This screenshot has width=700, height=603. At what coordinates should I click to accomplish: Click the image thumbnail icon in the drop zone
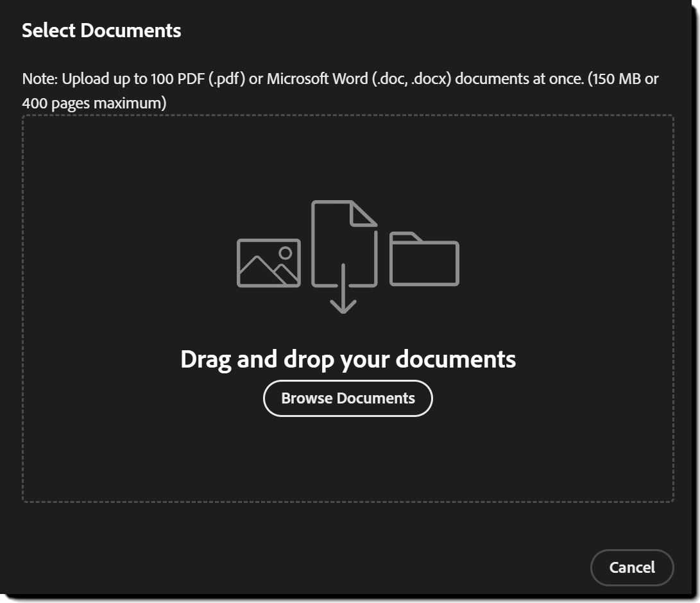[x=269, y=264]
